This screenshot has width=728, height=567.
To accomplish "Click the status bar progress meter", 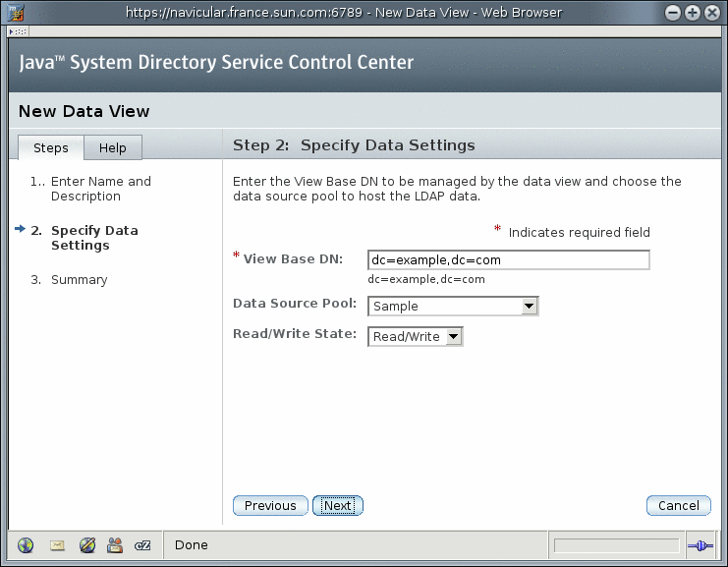I will (617, 545).
